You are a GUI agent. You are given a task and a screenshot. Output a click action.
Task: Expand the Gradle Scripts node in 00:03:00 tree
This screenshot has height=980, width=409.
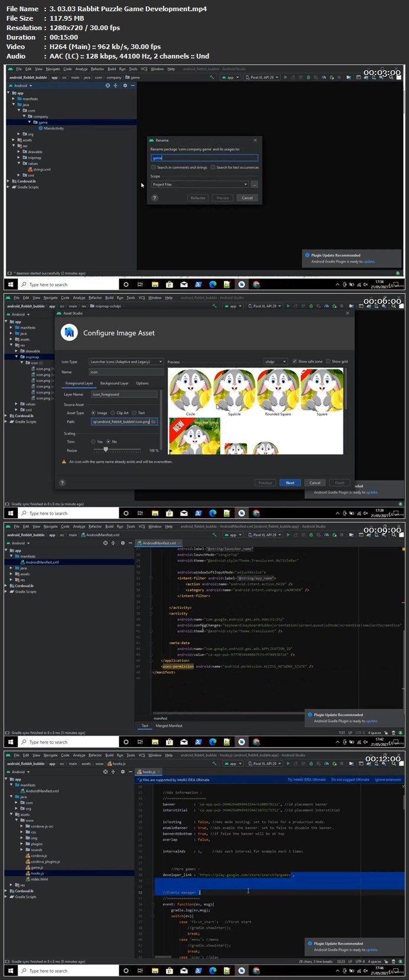9,187
